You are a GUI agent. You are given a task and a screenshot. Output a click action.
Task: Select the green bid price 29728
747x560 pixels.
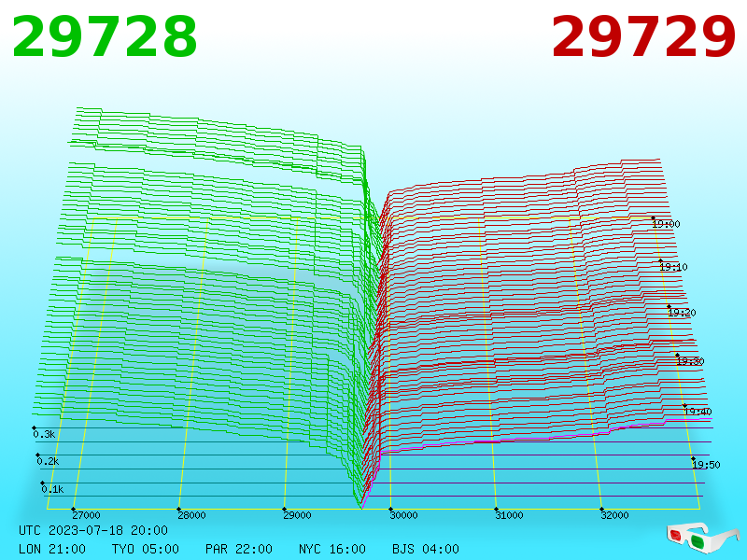tap(105, 36)
